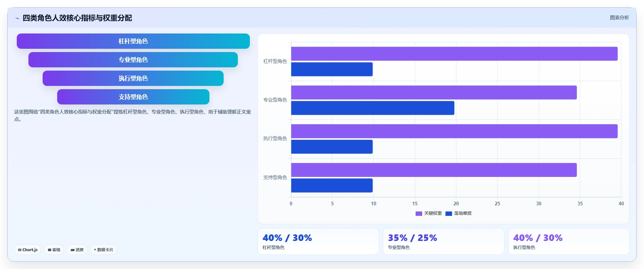Select the Chart.js tag chip

click(x=28, y=250)
